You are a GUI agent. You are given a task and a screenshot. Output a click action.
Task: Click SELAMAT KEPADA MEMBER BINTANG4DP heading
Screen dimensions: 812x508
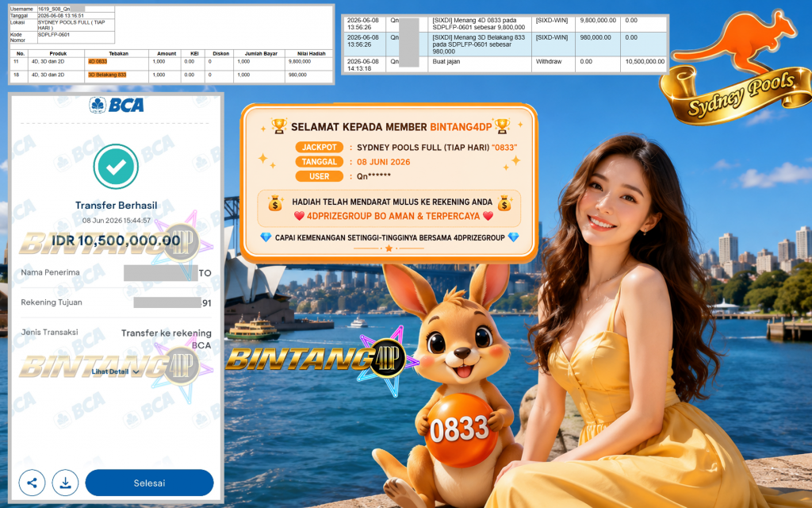click(392, 126)
